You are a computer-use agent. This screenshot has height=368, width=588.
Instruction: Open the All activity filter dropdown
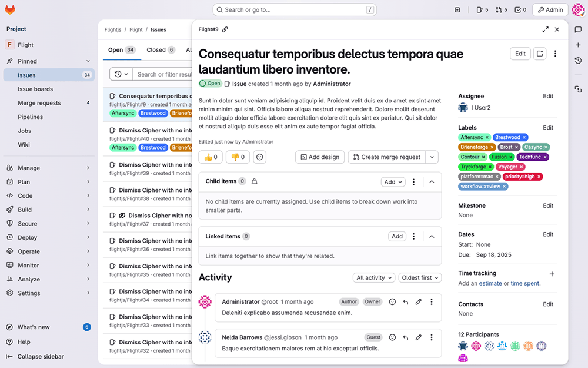tap(374, 278)
